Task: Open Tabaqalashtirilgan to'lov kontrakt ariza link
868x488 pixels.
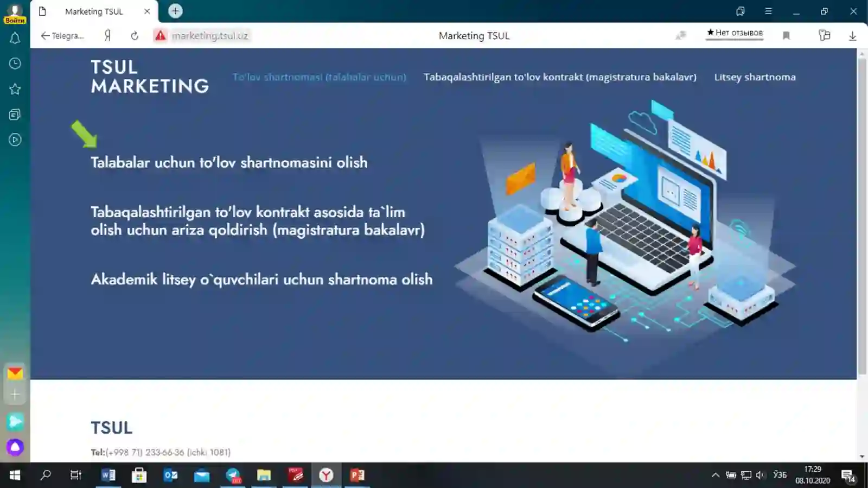Action: click(x=258, y=221)
